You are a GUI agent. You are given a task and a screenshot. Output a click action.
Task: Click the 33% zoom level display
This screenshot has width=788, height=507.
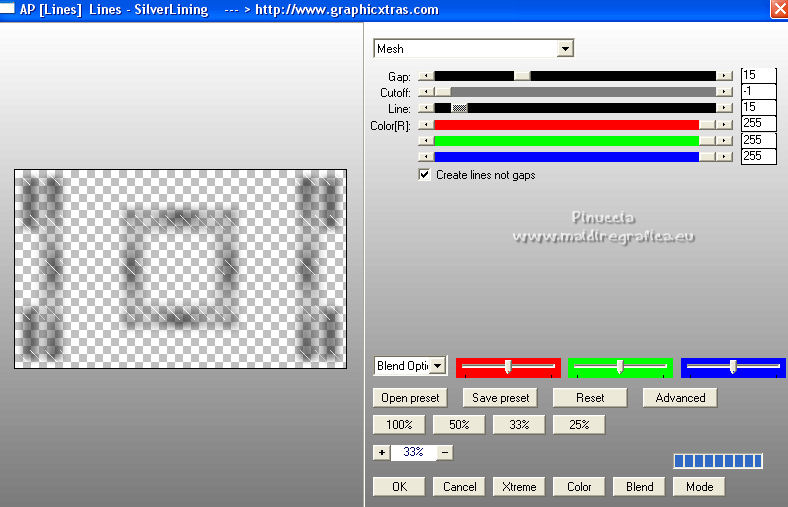(414, 452)
